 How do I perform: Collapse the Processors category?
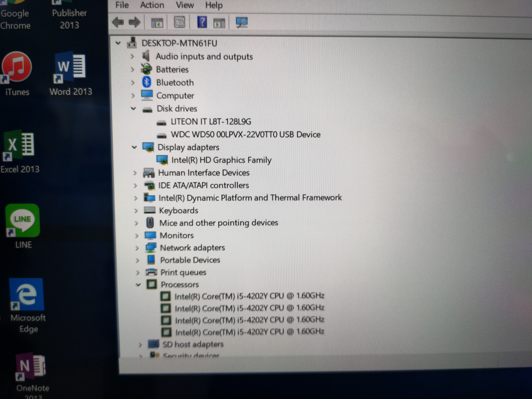pos(138,285)
